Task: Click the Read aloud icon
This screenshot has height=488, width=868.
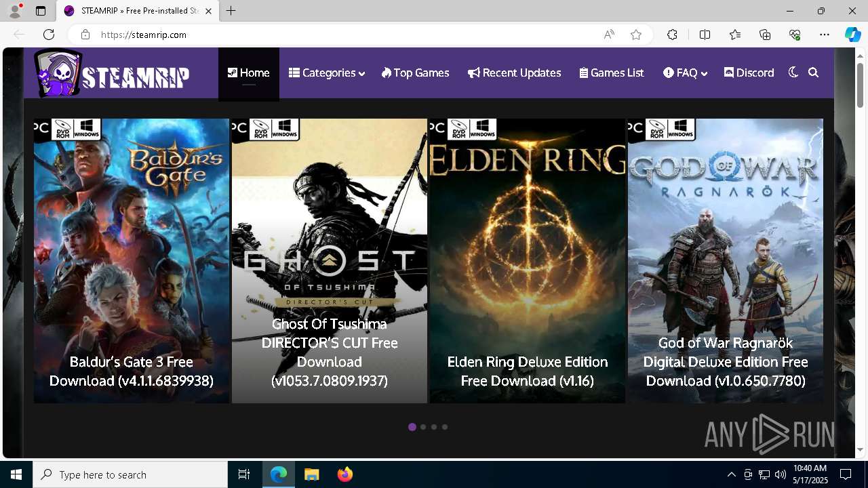Action: (609, 35)
